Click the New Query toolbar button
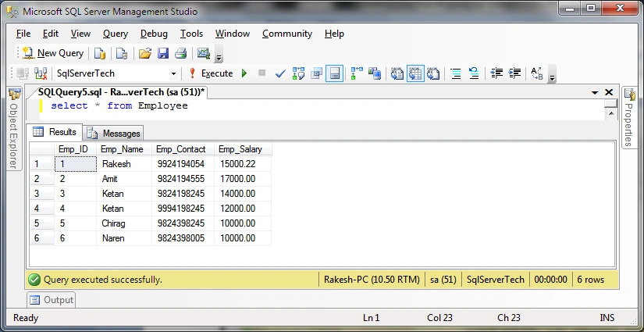Screen dimensions: 644x332 click(x=52, y=53)
